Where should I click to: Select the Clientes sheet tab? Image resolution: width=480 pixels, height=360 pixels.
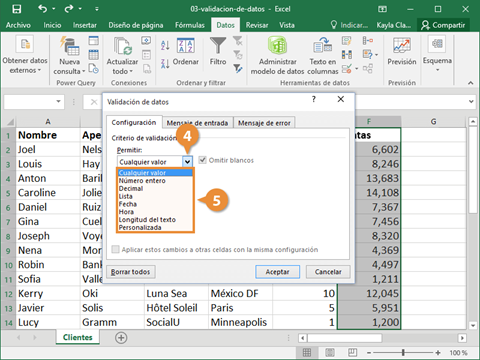point(77,337)
